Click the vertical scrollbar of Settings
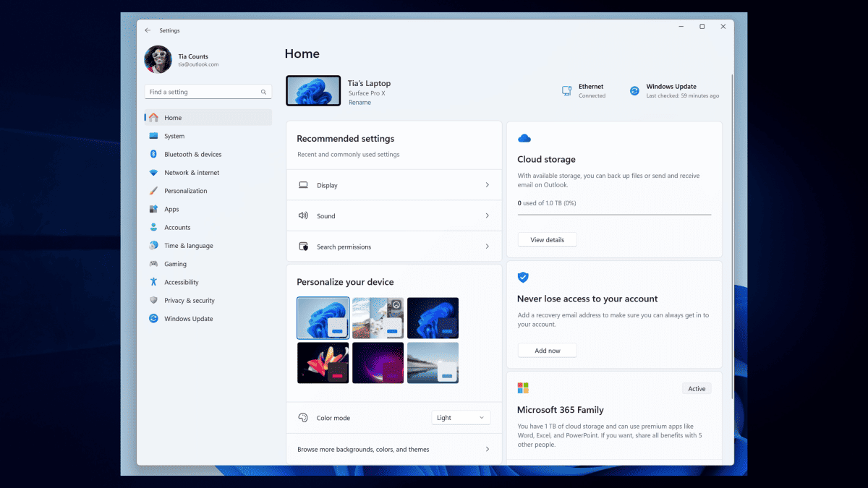Screen dimensions: 868x488 pos(732,235)
